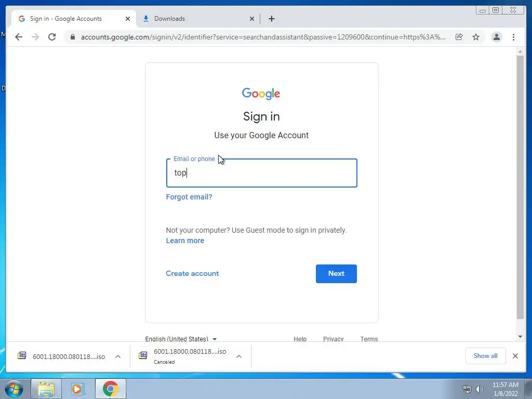
Task: Open Chrome's three-dot menu
Action: [513, 37]
